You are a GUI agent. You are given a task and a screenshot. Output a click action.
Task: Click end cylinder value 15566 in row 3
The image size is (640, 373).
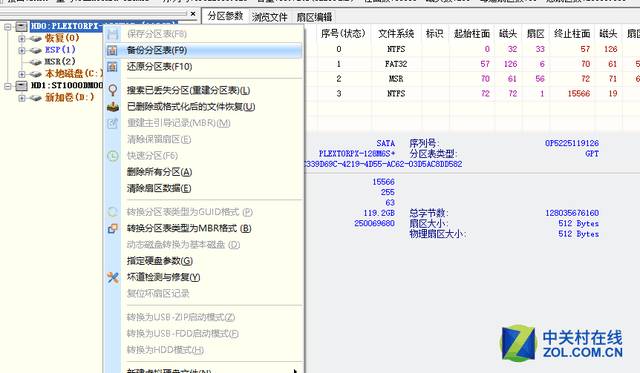(579, 93)
